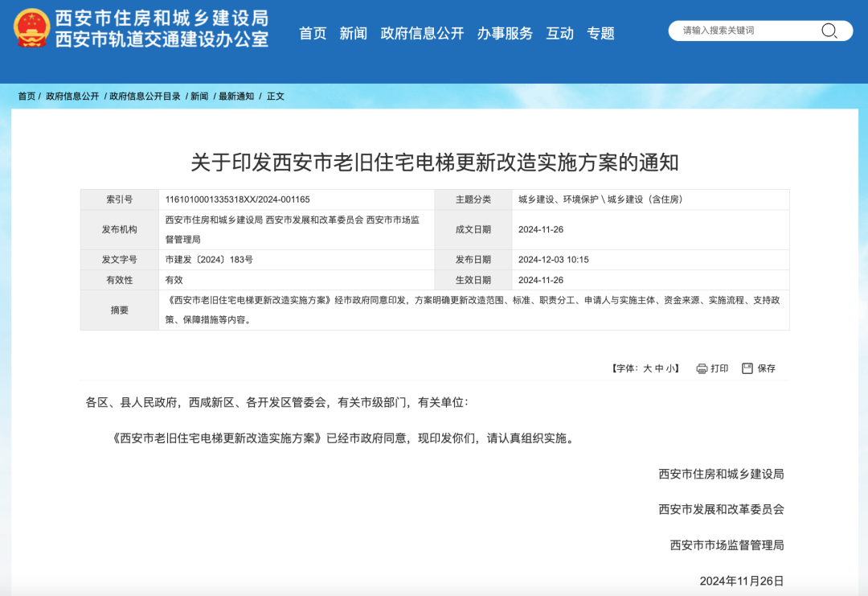Viewport: 868px width, 596px height.
Task: Click the date 2024年11月26日
Action: [742, 581]
